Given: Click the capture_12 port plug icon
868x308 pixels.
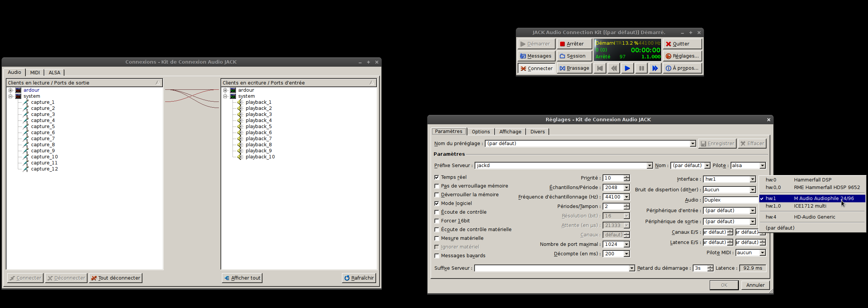Looking at the screenshot, I should (x=26, y=169).
